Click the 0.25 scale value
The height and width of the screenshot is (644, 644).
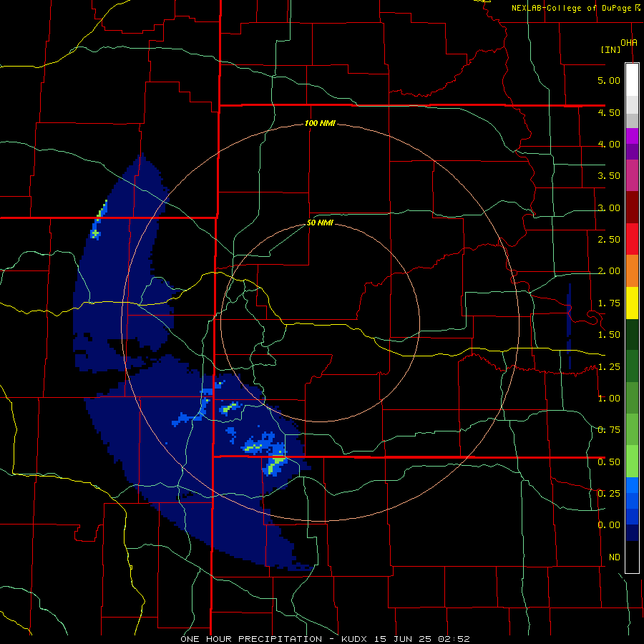(609, 494)
